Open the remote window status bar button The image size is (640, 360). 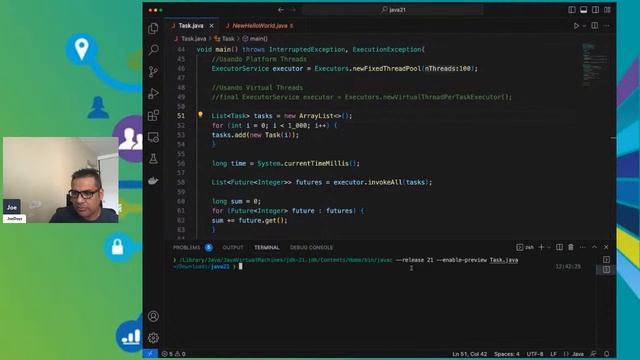(150, 353)
